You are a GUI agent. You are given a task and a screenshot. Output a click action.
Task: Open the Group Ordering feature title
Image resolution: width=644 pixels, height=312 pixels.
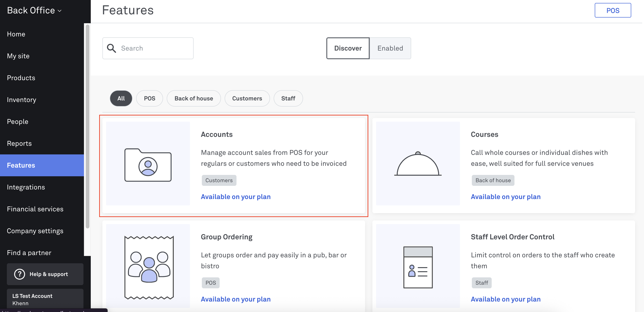(x=226, y=237)
